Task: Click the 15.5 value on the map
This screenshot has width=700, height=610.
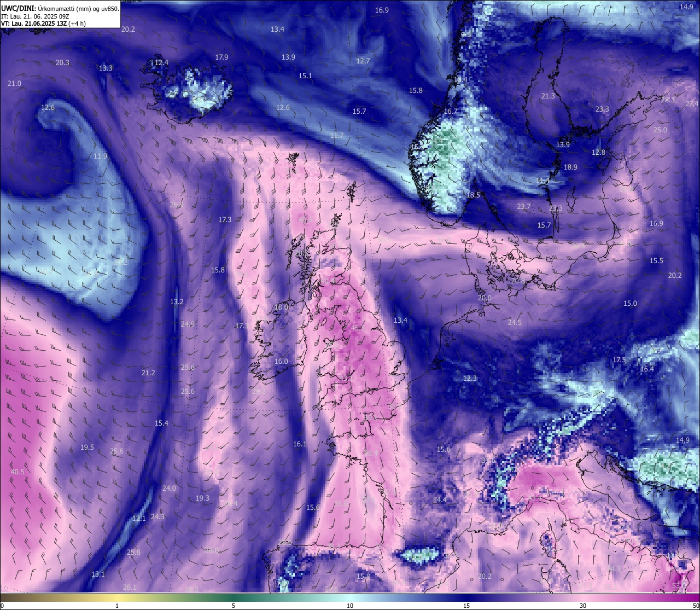Action: [656, 260]
